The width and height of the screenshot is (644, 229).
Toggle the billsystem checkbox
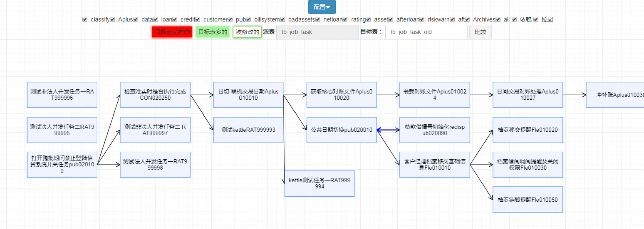(x=248, y=20)
